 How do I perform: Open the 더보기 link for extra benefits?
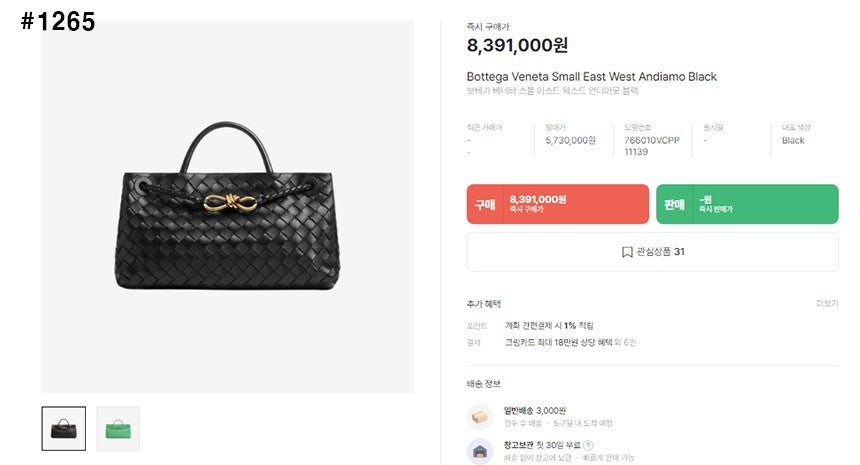(x=827, y=303)
